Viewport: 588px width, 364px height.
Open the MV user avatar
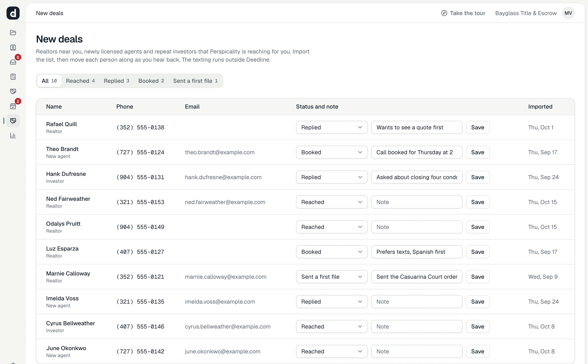pos(568,13)
